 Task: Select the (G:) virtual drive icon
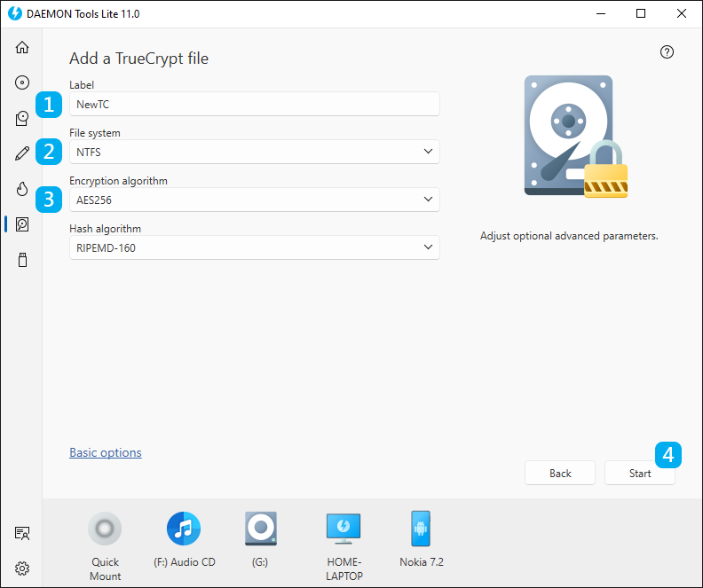pyautogui.click(x=260, y=529)
